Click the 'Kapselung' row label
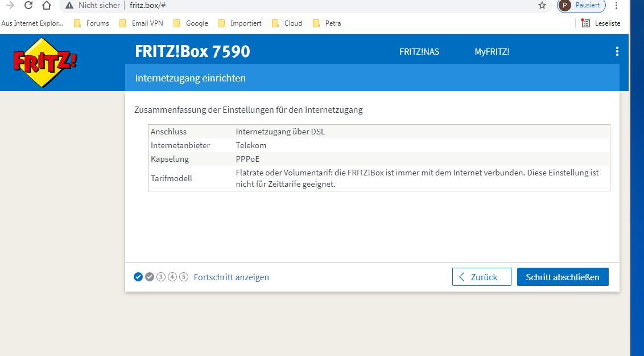644x356 pixels. click(x=170, y=159)
